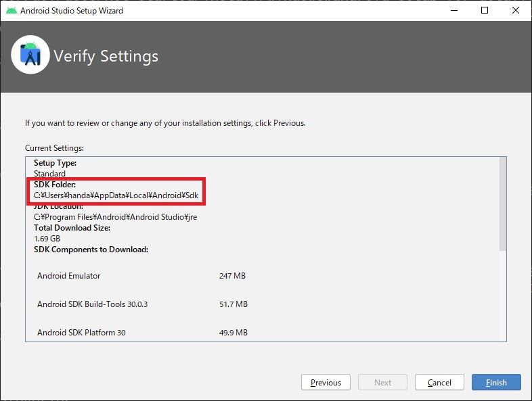Screen dimensions: 532x401
Task: Select the SDK Folder path text
Action: coord(116,195)
